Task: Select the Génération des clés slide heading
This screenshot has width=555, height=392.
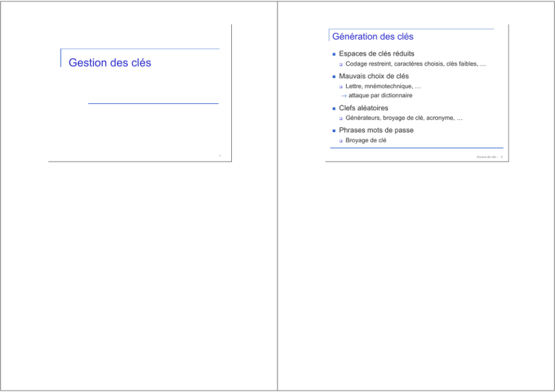Action: (x=373, y=36)
